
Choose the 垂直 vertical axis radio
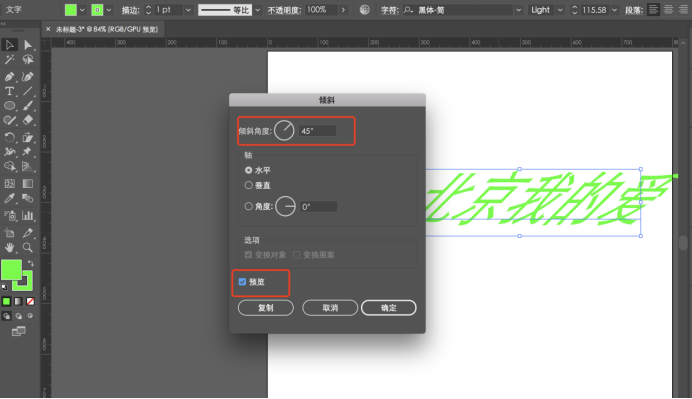tap(248, 185)
